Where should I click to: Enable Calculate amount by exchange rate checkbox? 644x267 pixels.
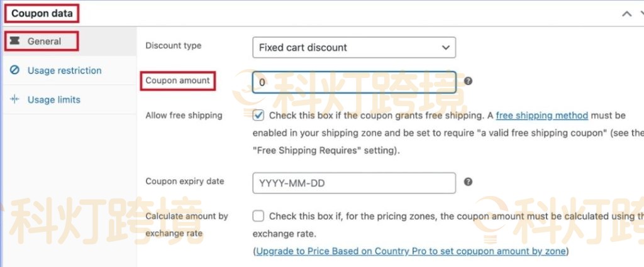click(258, 216)
